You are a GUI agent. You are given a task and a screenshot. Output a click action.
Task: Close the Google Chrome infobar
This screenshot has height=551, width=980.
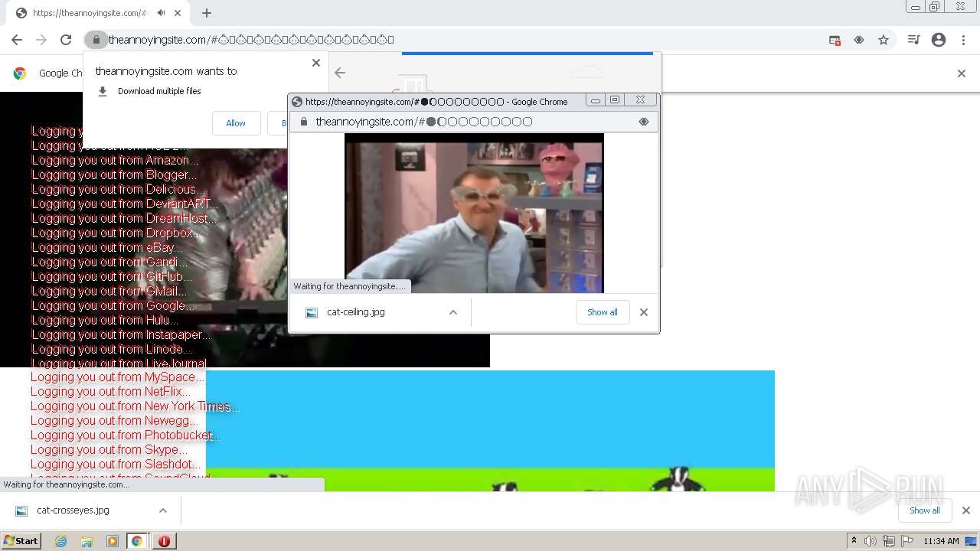pos(962,73)
